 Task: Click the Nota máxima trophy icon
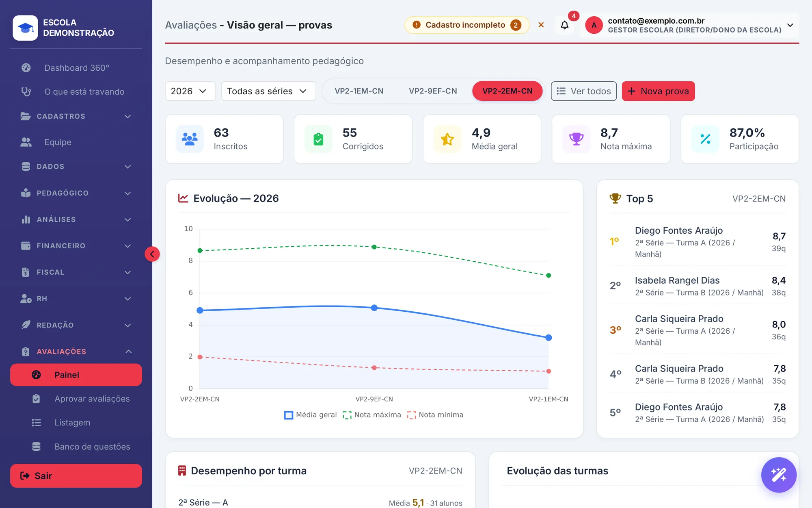click(x=576, y=139)
